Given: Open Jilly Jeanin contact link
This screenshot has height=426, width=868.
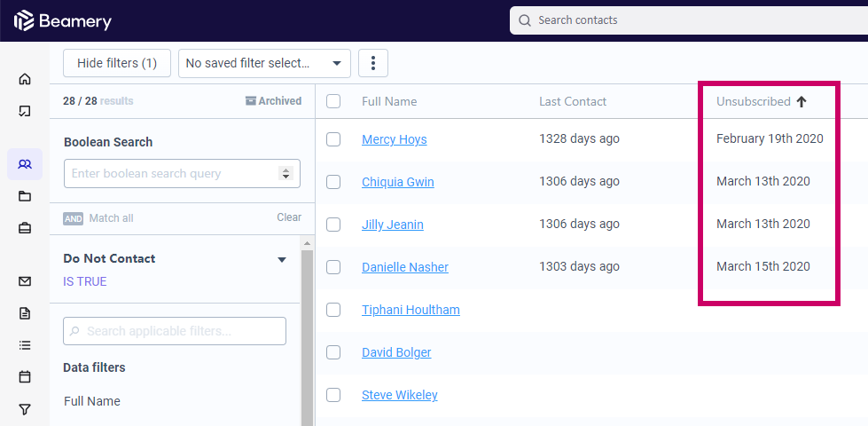Looking at the screenshot, I should coord(393,225).
